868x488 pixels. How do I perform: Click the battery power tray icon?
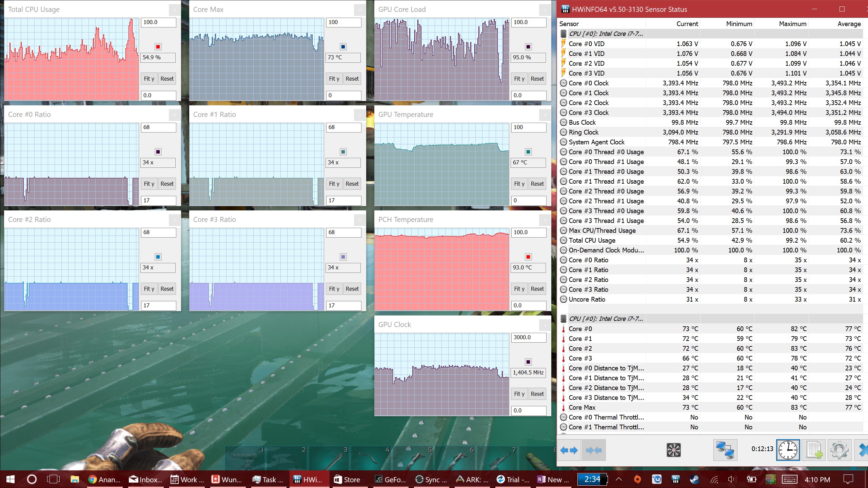(x=751, y=479)
